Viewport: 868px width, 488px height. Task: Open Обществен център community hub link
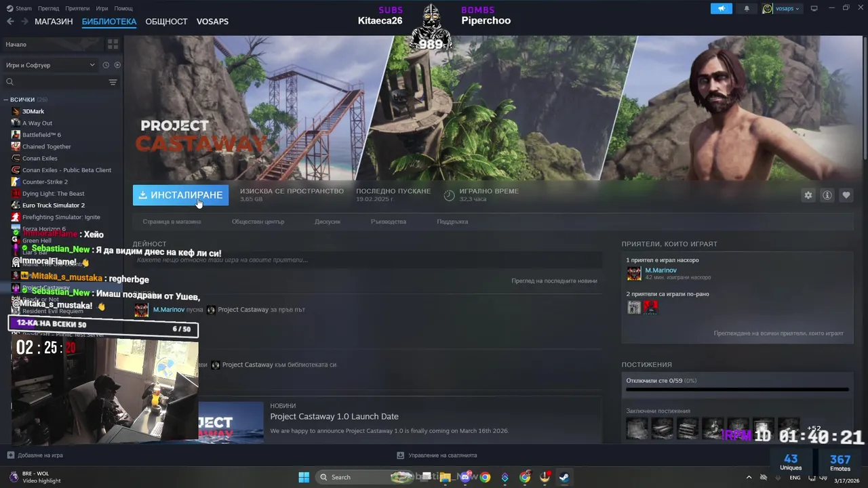258,222
